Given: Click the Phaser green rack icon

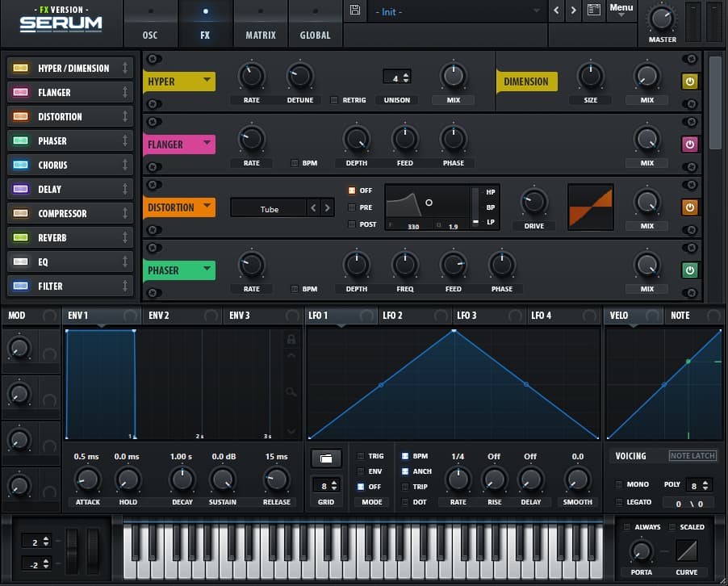Looking at the screenshot, I should tap(20, 140).
